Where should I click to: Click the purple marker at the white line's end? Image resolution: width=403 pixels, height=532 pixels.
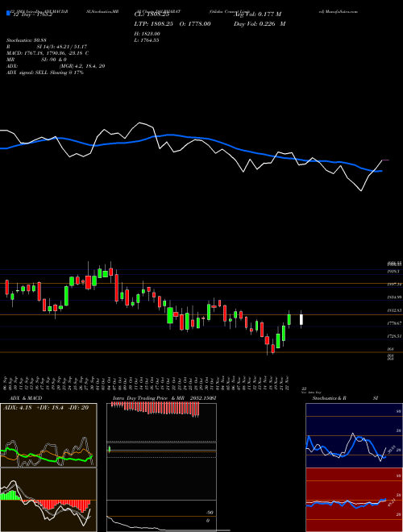(385, 160)
